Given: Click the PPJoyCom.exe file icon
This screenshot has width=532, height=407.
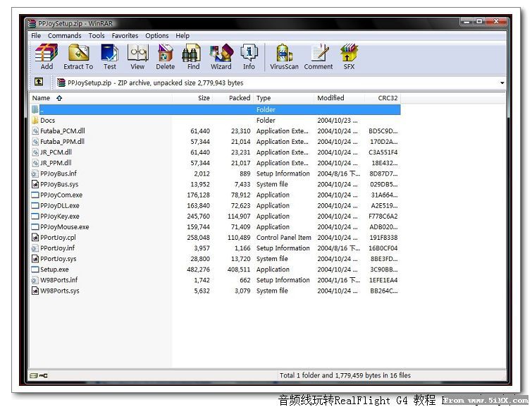Looking at the screenshot, I should coord(35,195).
